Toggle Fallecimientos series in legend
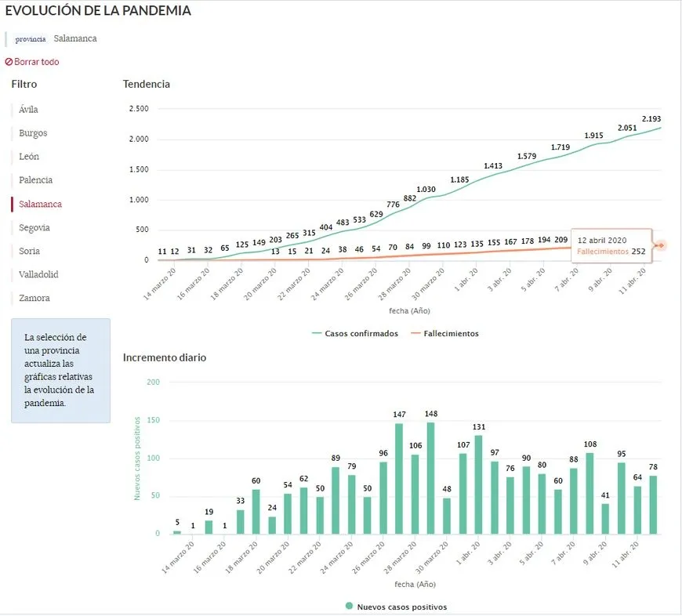The width and height of the screenshot is (682, 616). click(x=444, y=333)
